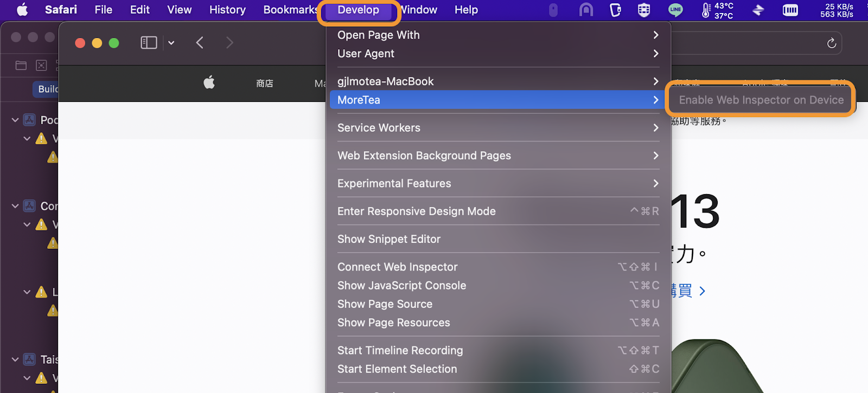Screen dimensions: 868x393
Task: Select Show Page Source
Action: pyautogui.click(x=497, y=304)
